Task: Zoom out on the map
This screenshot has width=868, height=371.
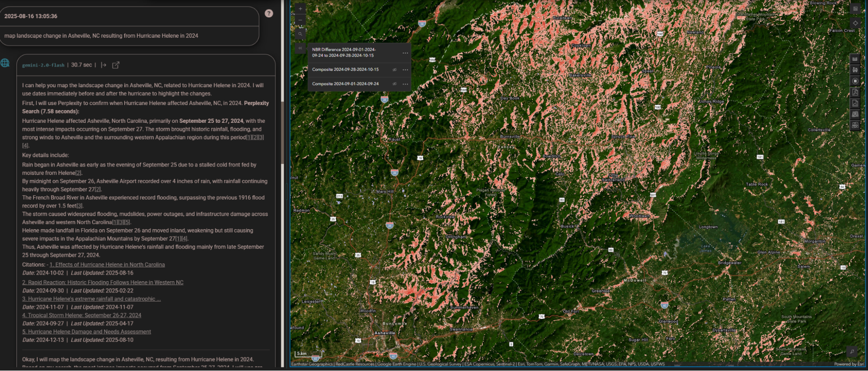Action: point(300,20)
